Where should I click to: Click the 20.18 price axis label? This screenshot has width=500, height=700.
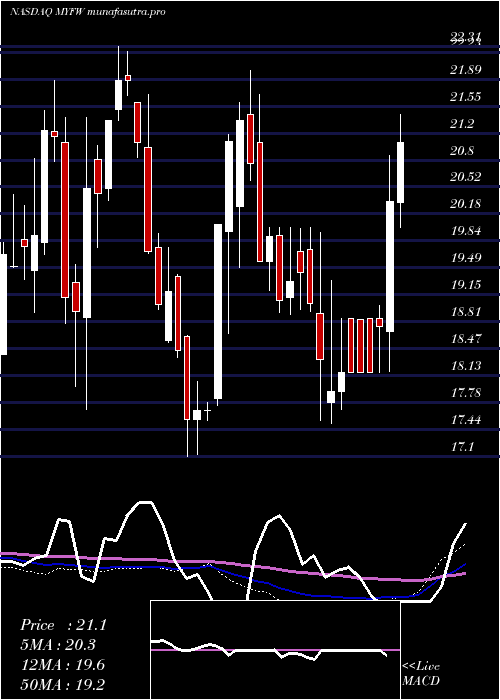[x=466, y=204]
